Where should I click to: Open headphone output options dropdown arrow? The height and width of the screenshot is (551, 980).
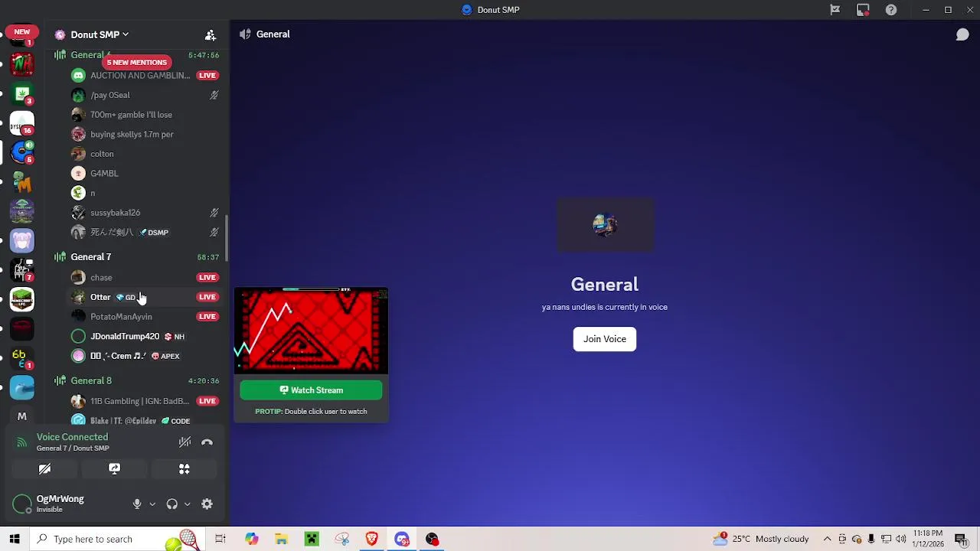[x=187, y=504]
